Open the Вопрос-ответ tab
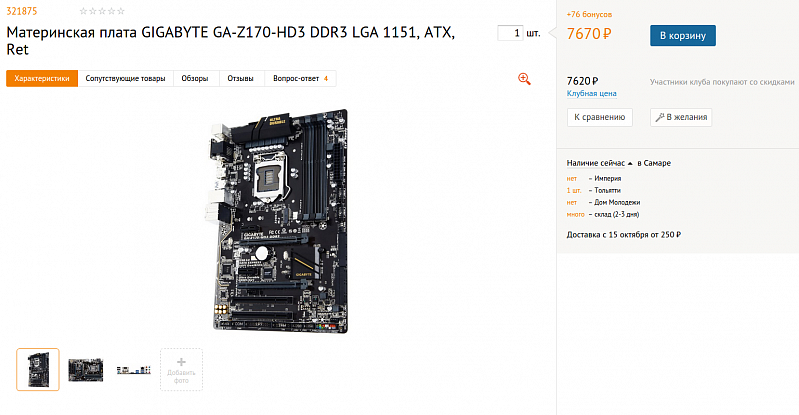799x415 pixels. pyautogui.click(x=300, y=79)
